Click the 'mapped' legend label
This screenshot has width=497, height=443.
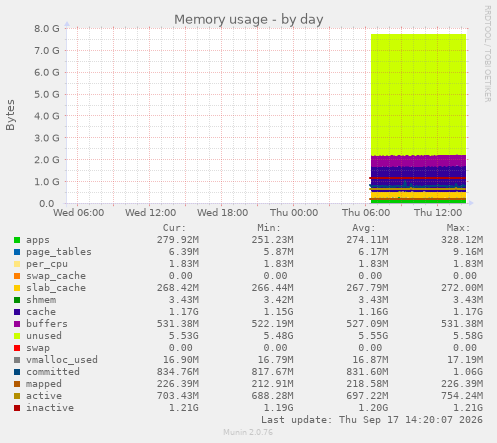(44, 384)
